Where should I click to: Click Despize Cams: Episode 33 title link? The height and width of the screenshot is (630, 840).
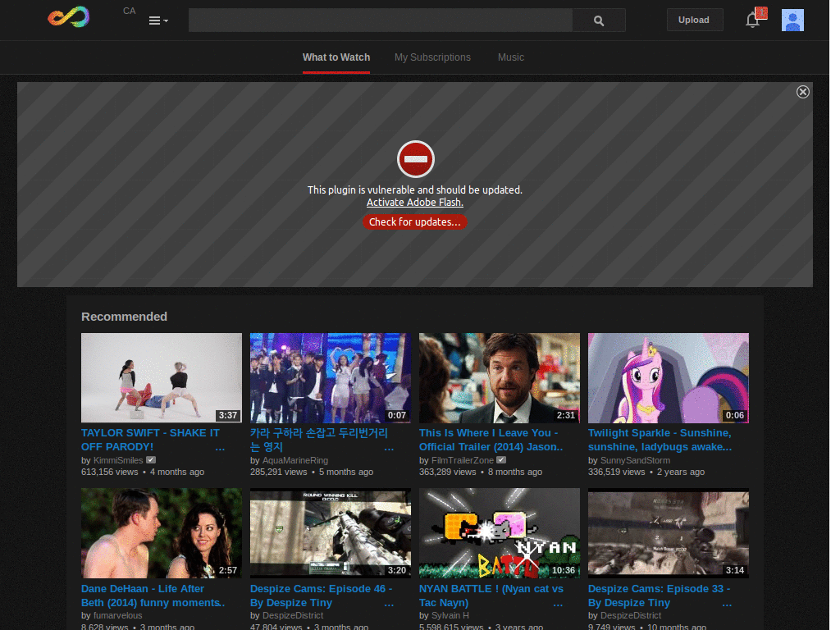(x=659, y=596)
